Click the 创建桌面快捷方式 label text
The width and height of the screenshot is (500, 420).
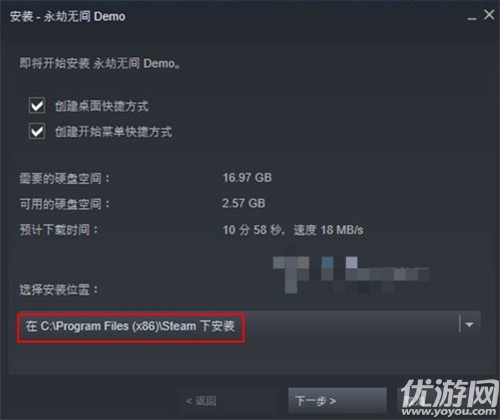[102, 106]
